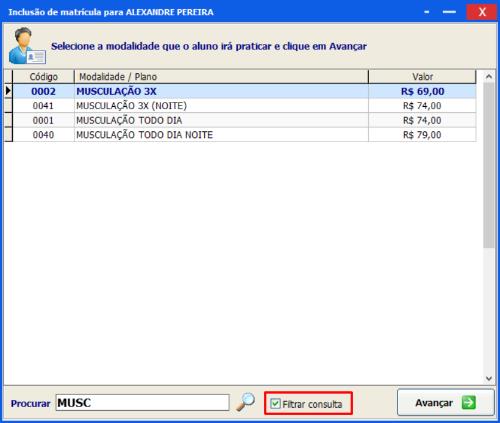Close the Inclusão de matrícula window
The height and width of the screenshot is (423, 500).
(482, 12)
